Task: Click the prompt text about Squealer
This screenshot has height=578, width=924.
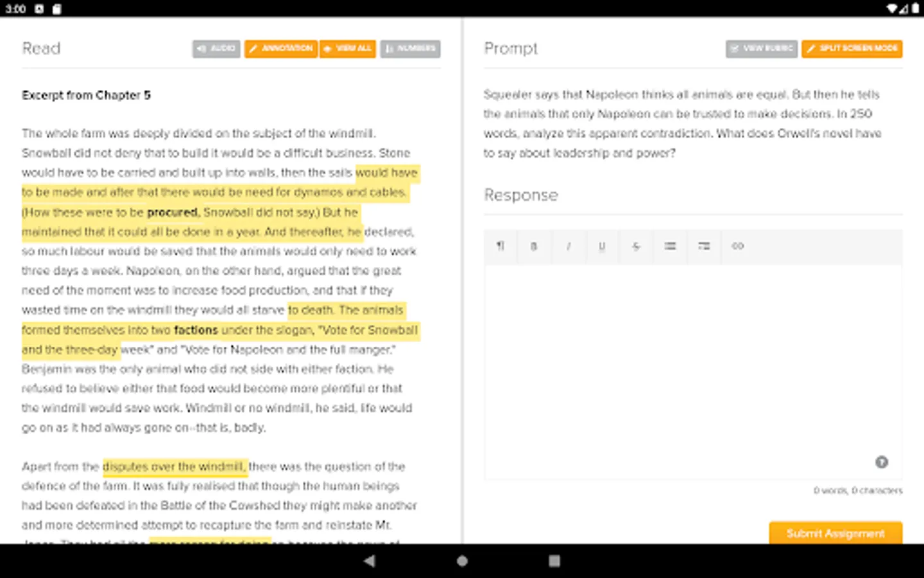Action: 682,123
